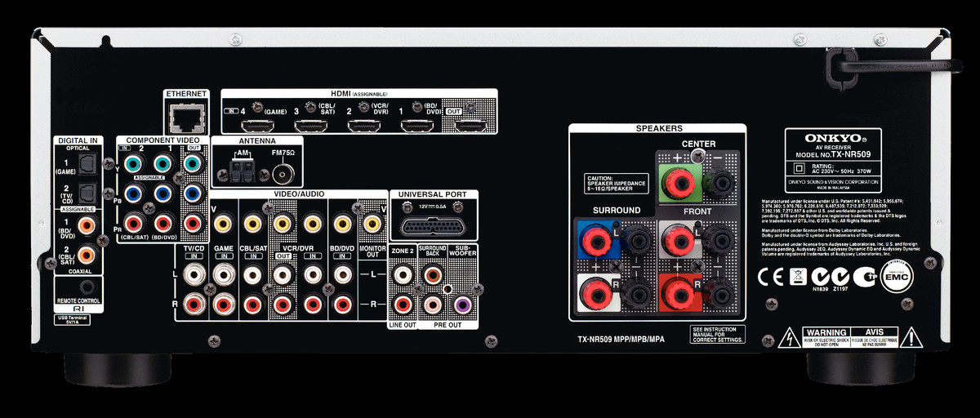Click the CE certification mark
The height and width of the screenshot is (418, 980).
pyautogui.click(x=772, y=277)
